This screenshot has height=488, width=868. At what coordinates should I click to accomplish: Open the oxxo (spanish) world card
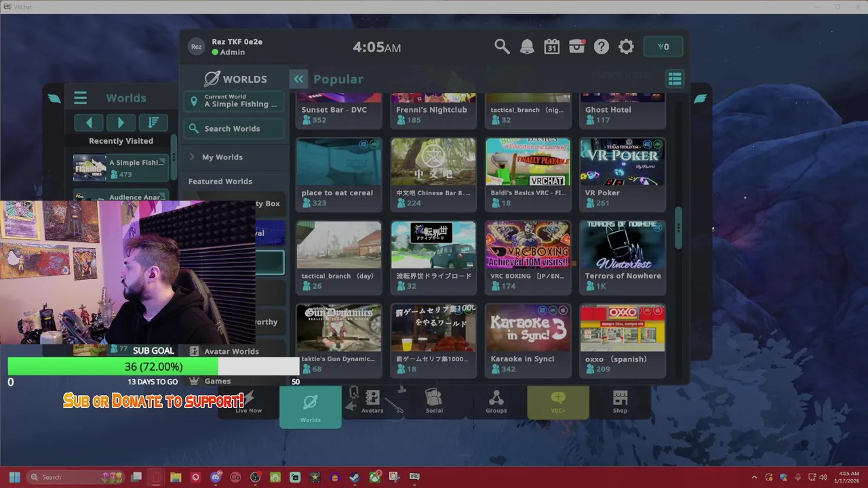(x=623, y=340)
